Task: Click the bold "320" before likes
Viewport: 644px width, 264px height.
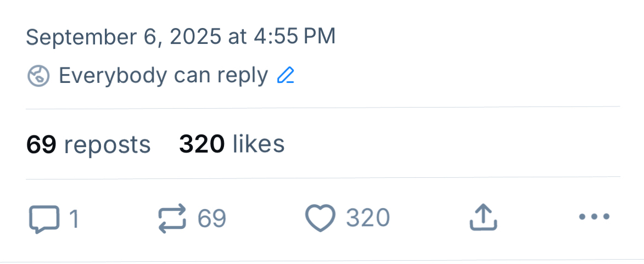Action: point(201,144)
